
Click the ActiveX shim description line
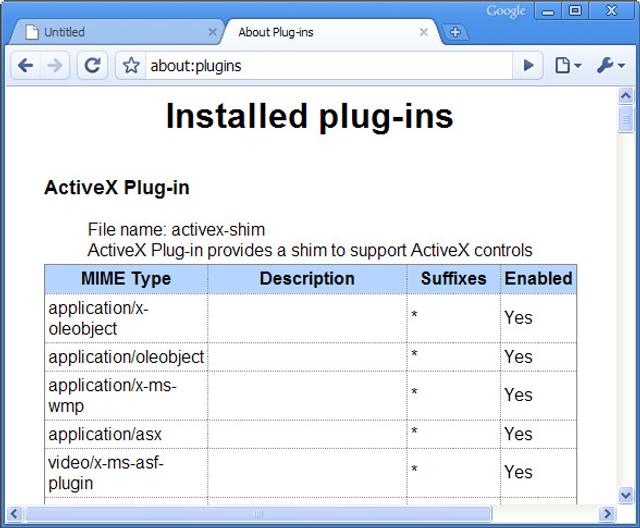point(310,250)
